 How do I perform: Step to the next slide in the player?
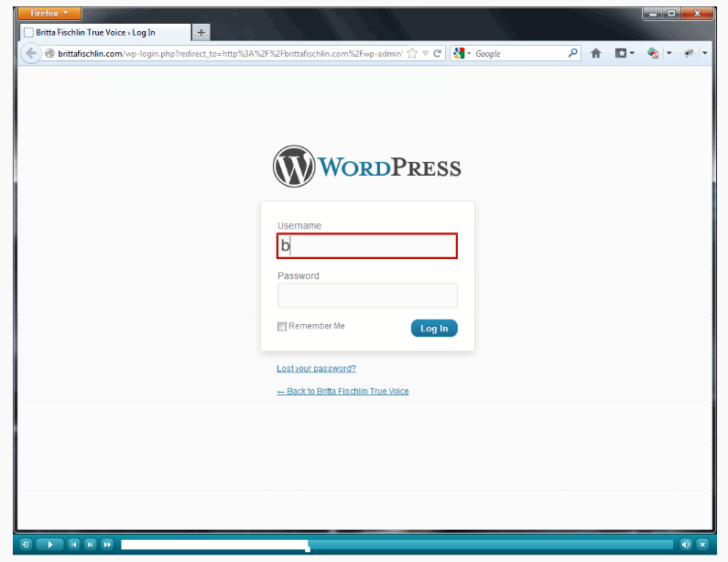(91, 545)
